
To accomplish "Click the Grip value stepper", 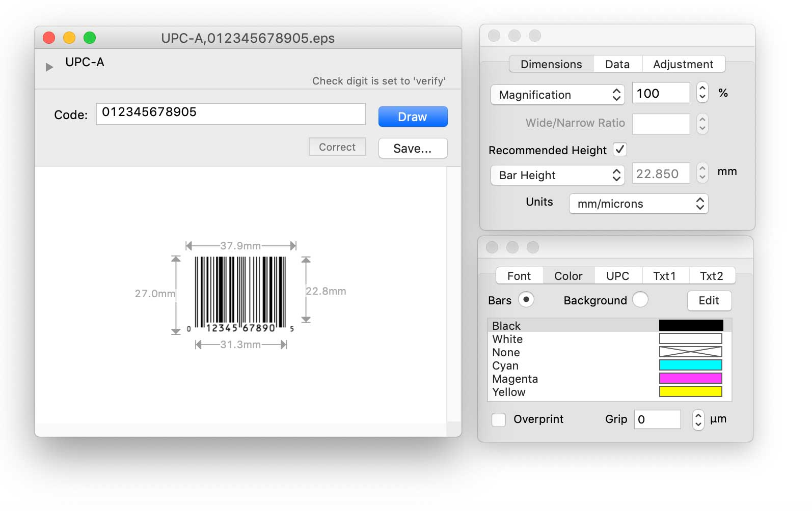I will (698, 419).
